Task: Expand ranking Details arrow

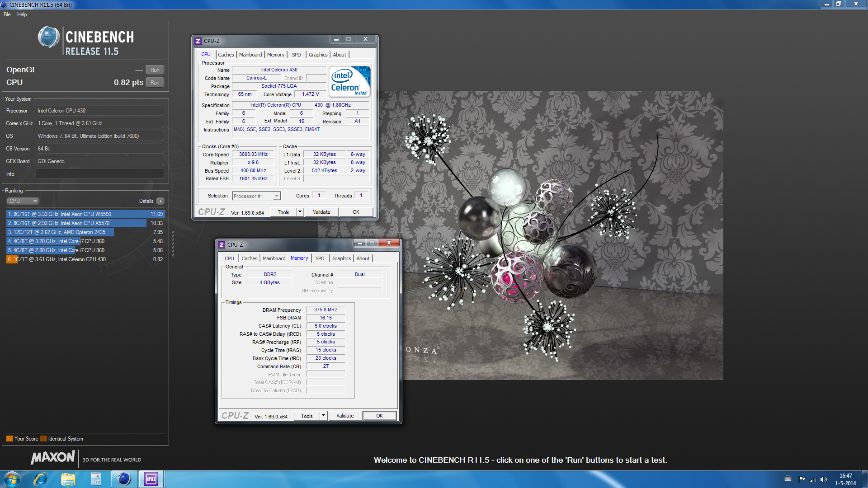Action: (x=160, y=201)
